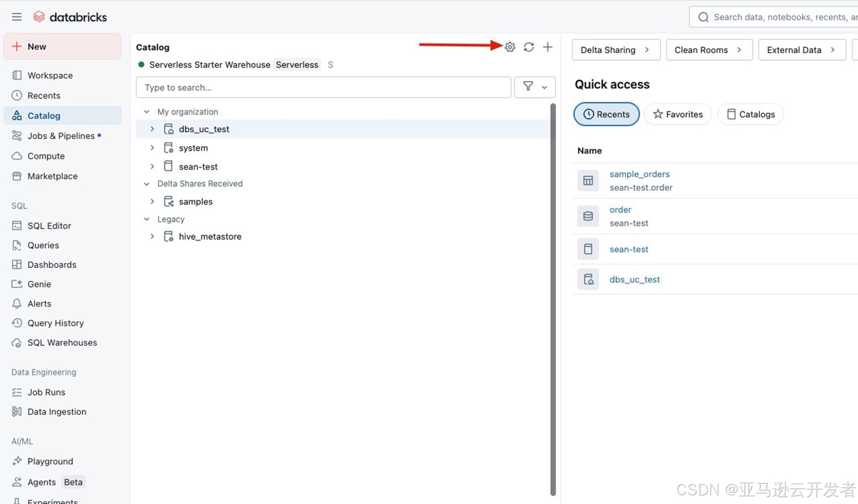The image size is (858, 504).
Task: Focus the global search bar
Action: click(774, 17)
